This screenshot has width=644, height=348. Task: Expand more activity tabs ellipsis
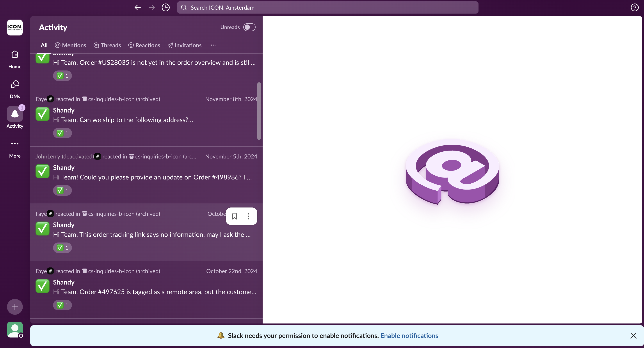pos(213,45)
